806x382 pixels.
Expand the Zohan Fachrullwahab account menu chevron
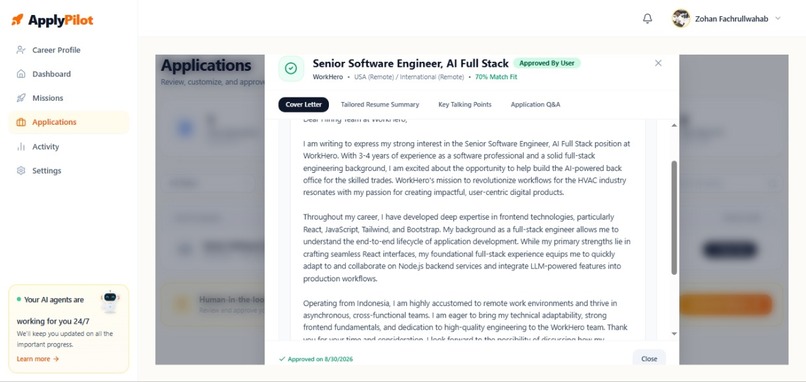(778, 19)
